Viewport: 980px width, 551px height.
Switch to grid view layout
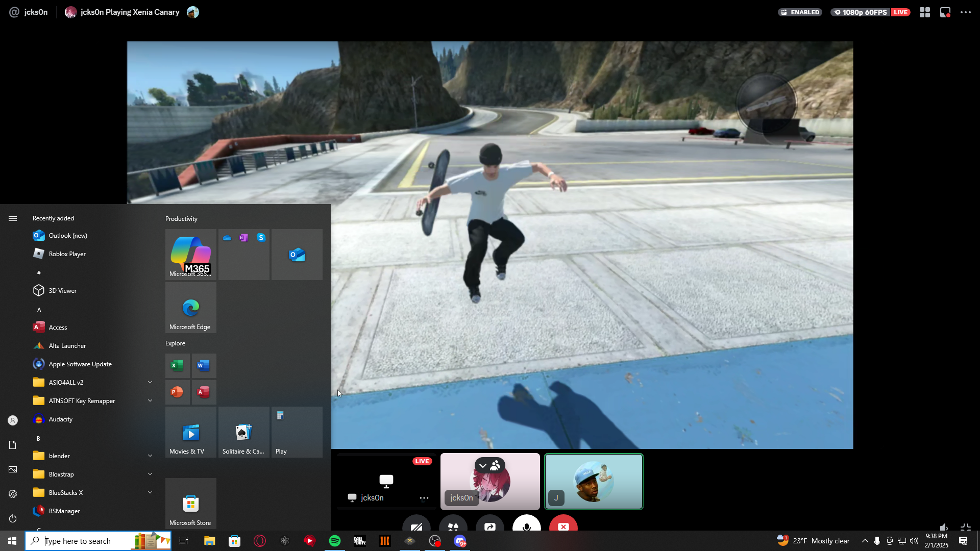tap(925, 12)
